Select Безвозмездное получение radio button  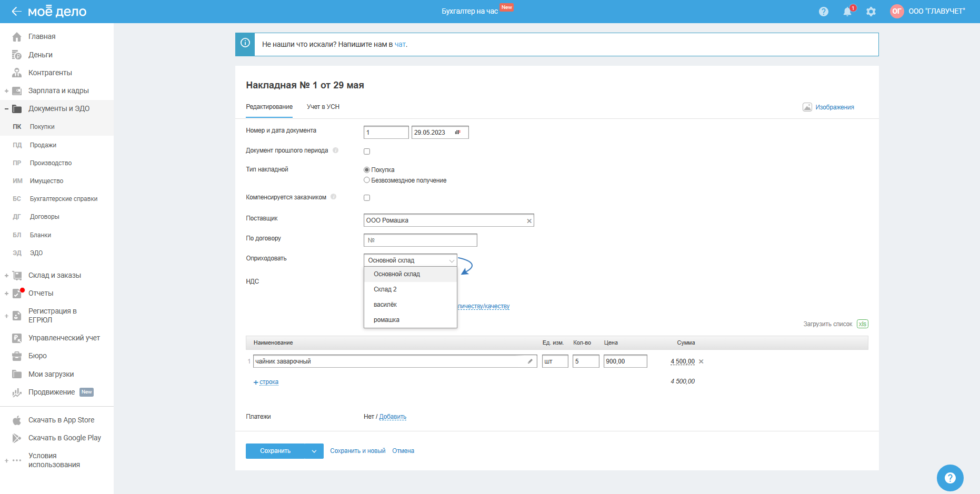[367, 180]
